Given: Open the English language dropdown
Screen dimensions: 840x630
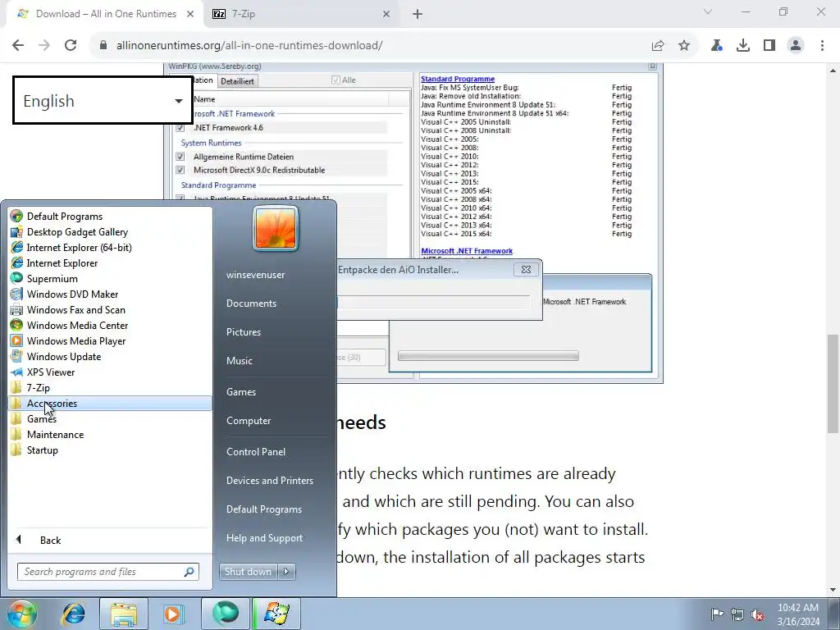Looking at the screenshot, I should (103, 101).
